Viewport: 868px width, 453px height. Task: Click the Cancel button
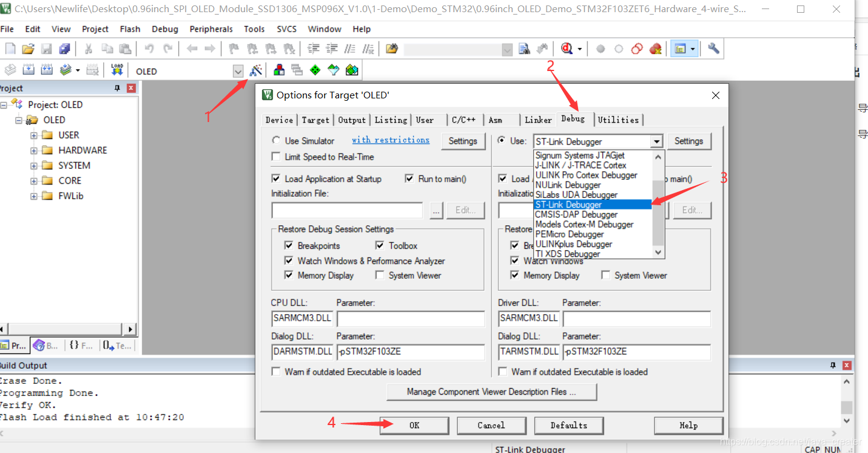coord(491,426)
